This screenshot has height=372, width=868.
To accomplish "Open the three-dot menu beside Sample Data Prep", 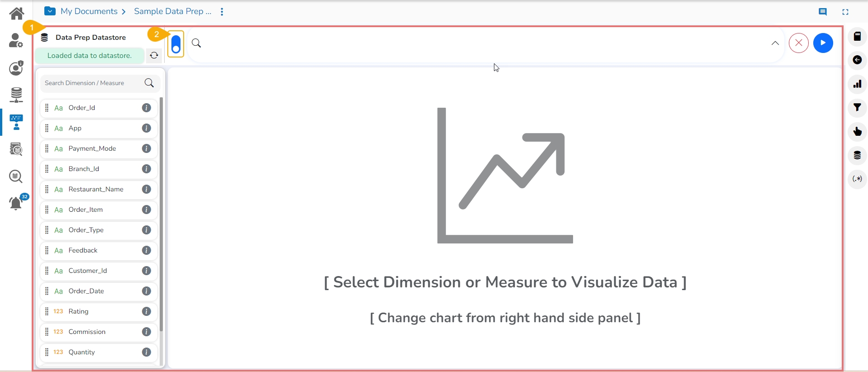I will point(222,12).
